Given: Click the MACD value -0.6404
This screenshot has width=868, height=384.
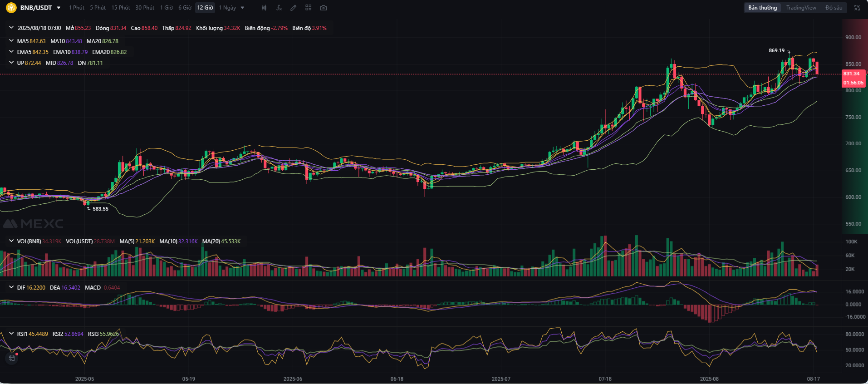Looking at the screenshot, I should pyautogui.click(x=111, y=287).
